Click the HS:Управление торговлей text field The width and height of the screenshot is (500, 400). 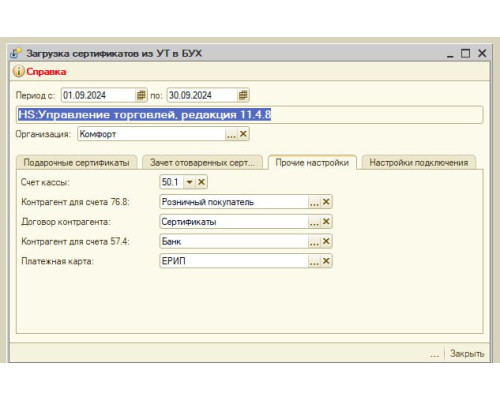pyautogui.click(x=250, y=115)
